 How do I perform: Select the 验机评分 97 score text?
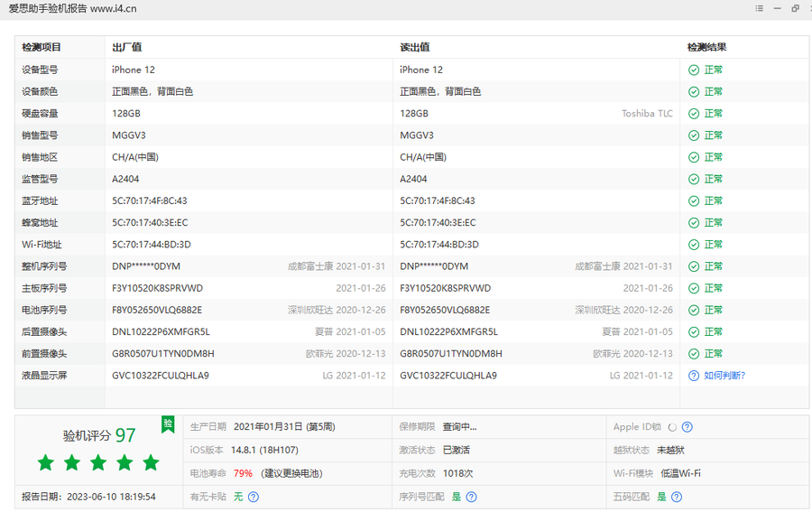pos(99,435)
